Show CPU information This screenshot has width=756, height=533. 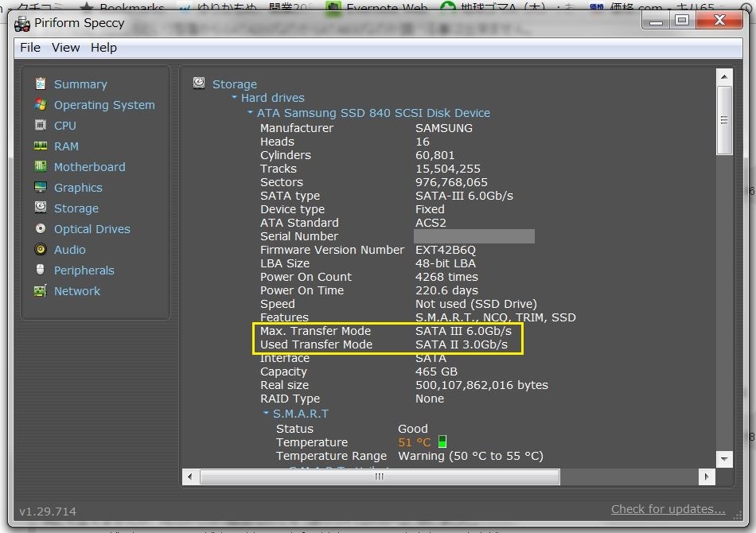tap(65, 126)
